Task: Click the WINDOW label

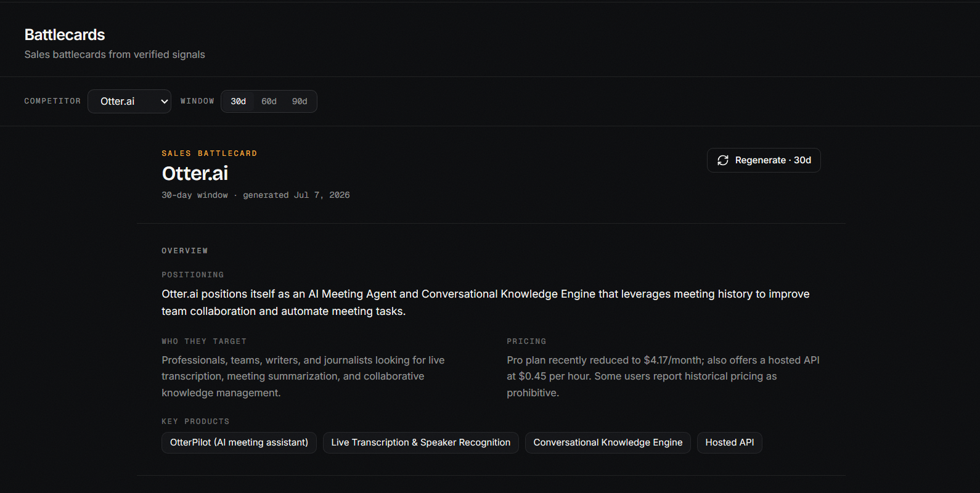Action: pyautogui.click(x=197, y=101)
